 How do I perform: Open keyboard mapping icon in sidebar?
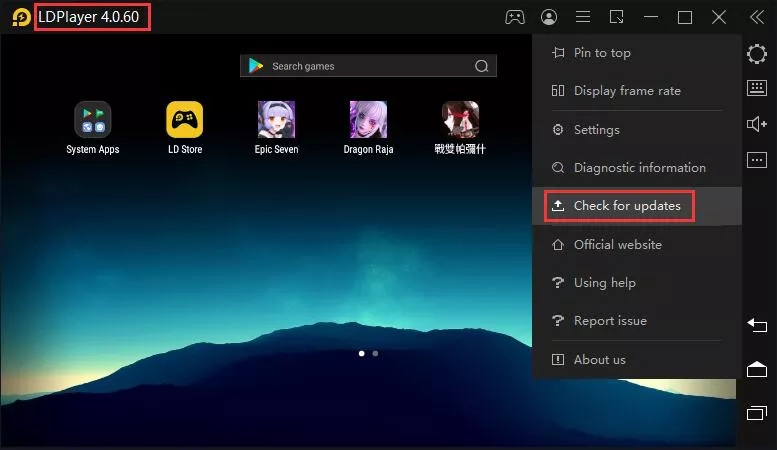(x=757, y=88)
